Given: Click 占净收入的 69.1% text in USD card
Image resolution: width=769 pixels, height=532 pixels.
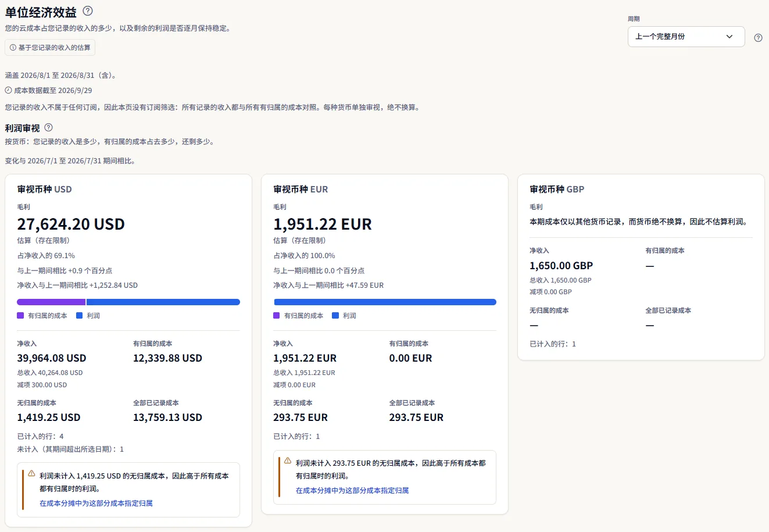Looking at the screenshot, I should click(x=46, y=256).
